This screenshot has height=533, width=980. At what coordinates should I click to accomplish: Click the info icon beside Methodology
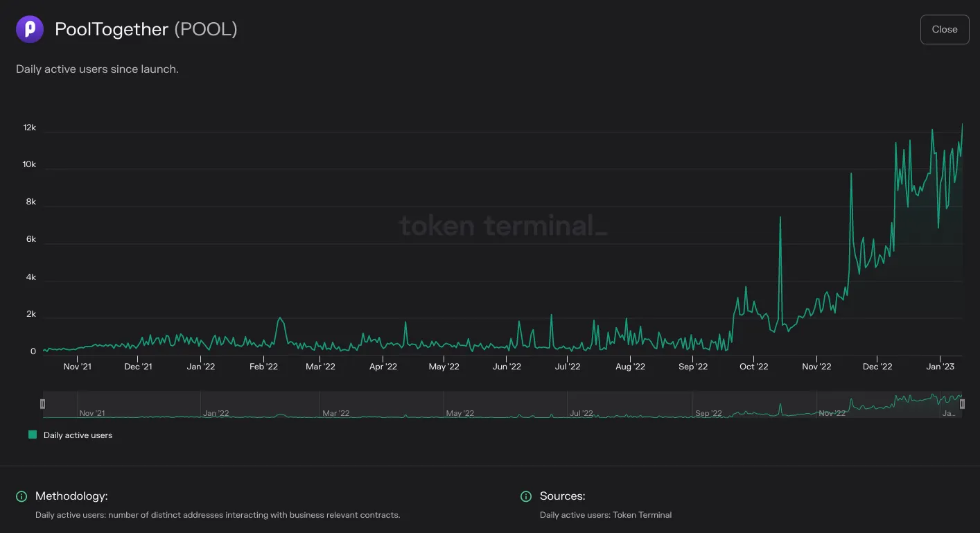pyautogui.click(x=21, y=496)
